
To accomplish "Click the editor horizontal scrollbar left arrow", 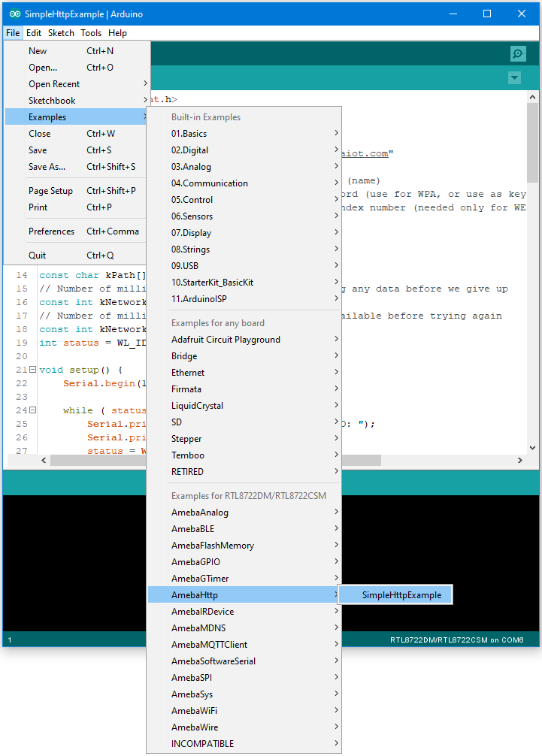I will (44, 461).
